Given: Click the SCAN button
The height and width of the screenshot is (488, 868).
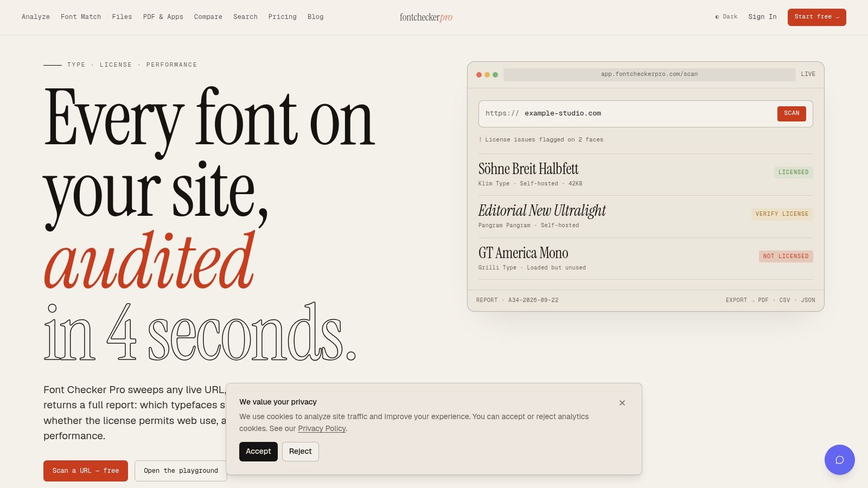Looking at the screenshot, I should (x=792, y=113).
